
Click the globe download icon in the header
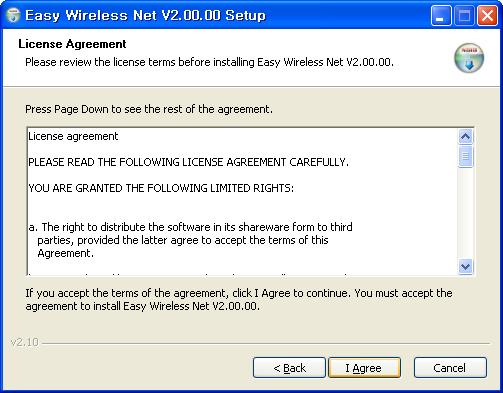(x=469, y=58)
